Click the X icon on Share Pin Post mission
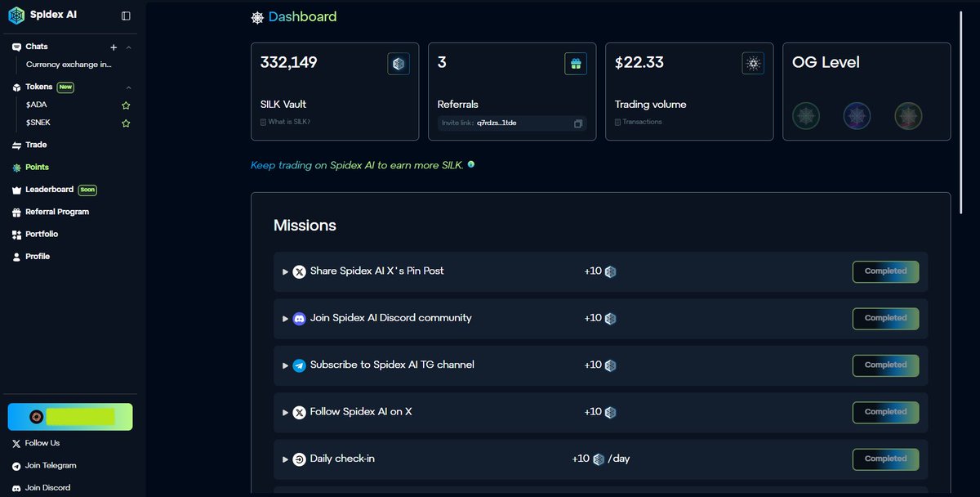 [x=300, y=271]
